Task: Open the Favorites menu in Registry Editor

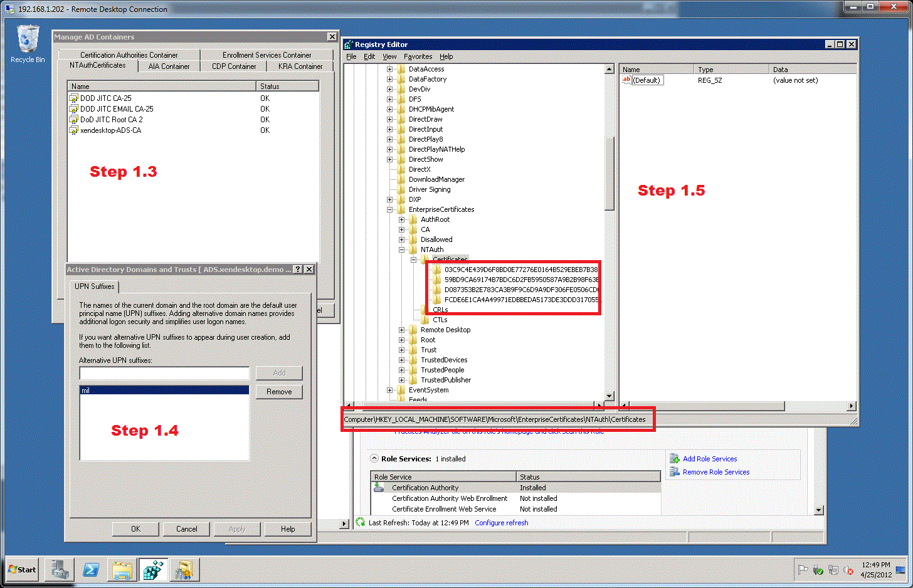Action: pos(418,56)
